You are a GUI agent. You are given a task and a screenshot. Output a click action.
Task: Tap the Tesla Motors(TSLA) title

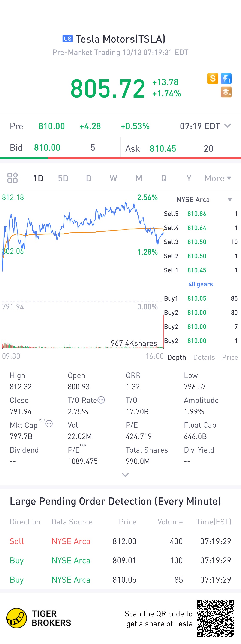pos(120,39)
